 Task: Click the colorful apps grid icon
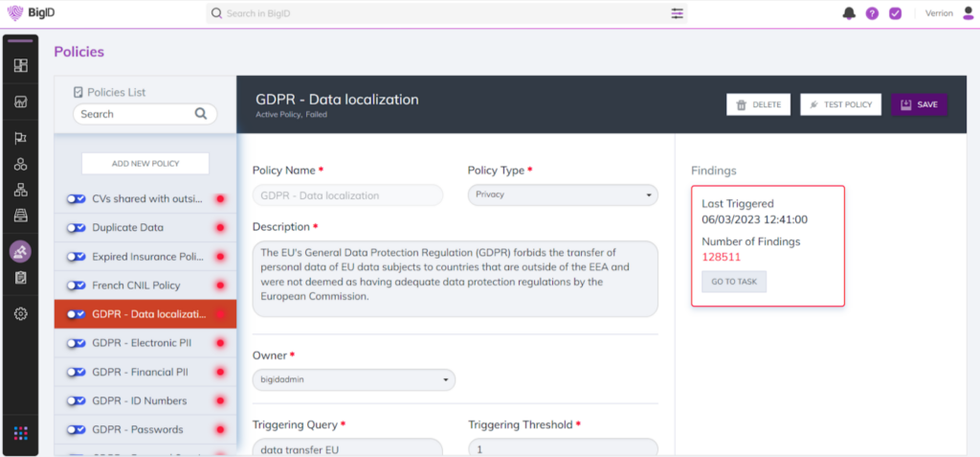click(x=21, y=433)
